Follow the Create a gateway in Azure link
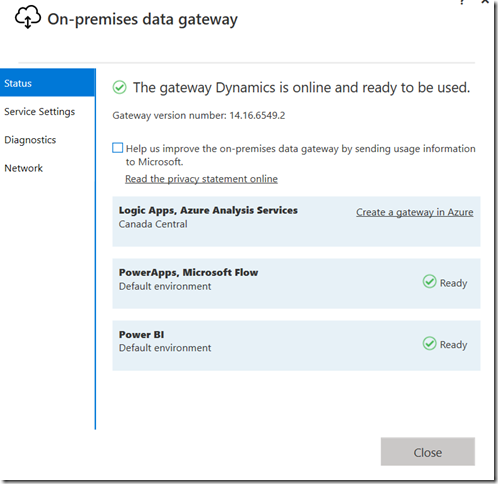 click(x=415, y=212)
